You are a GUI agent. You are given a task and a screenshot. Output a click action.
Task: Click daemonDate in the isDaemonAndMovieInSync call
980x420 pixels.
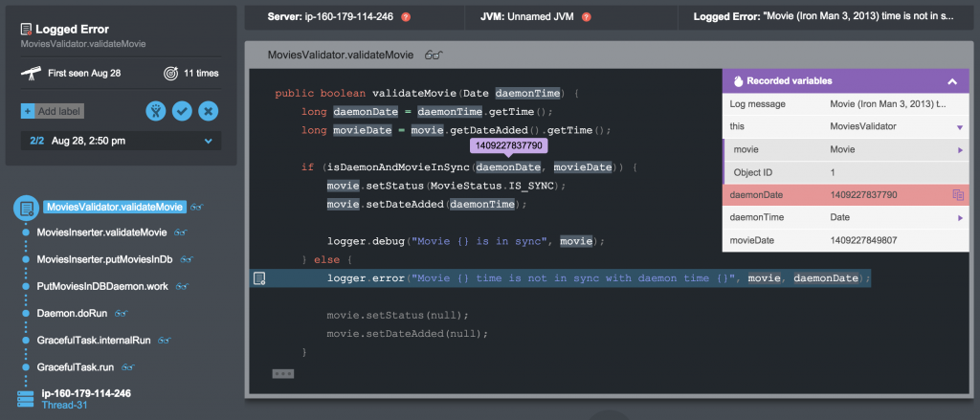[x=509, y=168]
